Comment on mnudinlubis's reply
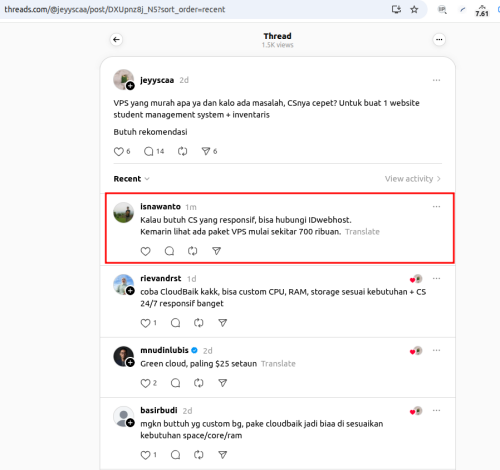Screen dimensions: 500x470 175,383
